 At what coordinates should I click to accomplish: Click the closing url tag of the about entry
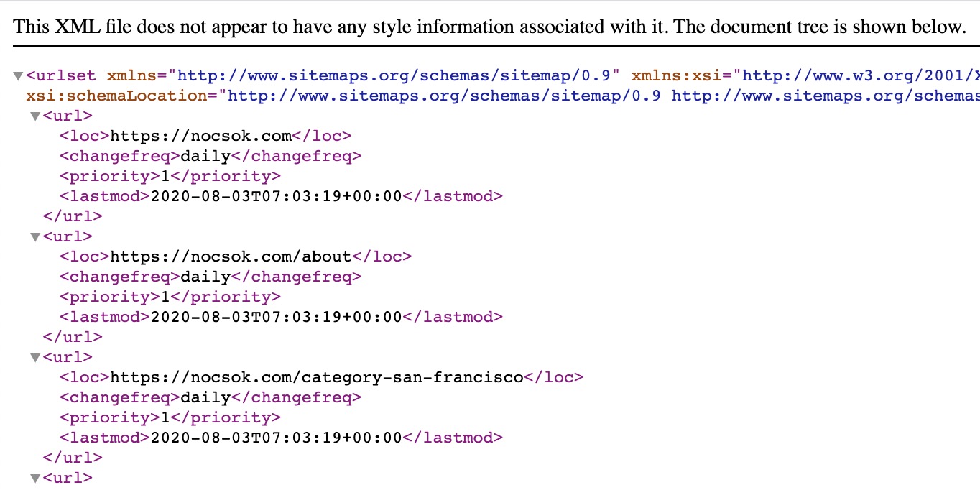point(73,337)
